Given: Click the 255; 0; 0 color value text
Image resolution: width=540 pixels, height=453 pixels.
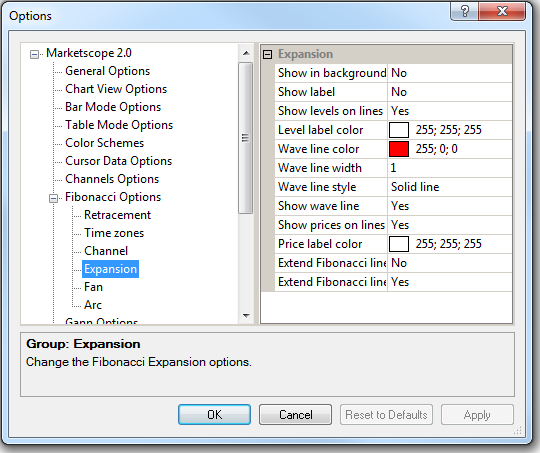Looking at the screenshot, I should click(x=436, y=149).
